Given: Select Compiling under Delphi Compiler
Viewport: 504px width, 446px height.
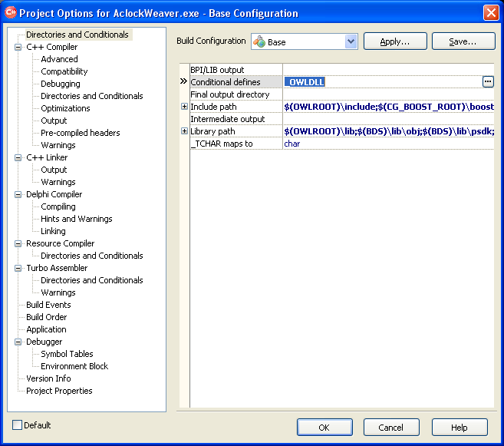Looking at the screenshot, I should [x=58, y=206].
